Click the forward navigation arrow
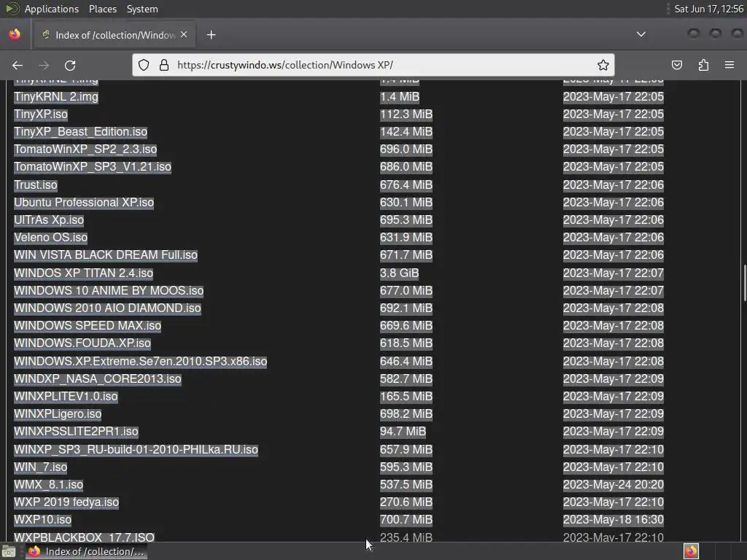 (43, 65)
